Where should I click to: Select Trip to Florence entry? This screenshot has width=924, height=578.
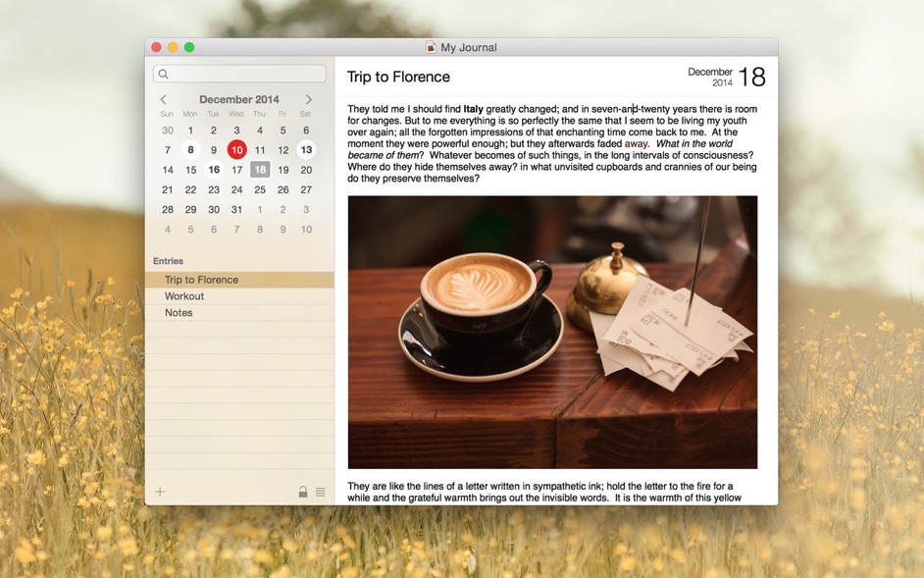click(240, 280)
